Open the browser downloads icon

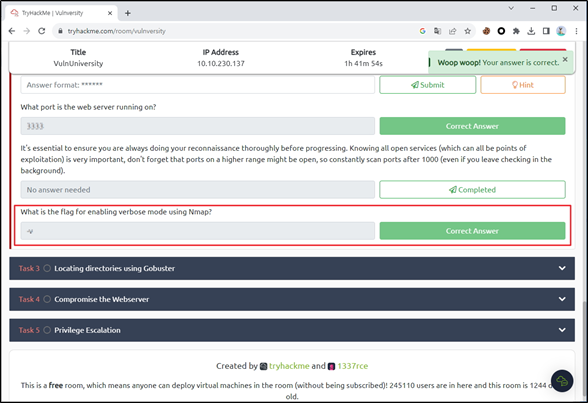(x=531, y=31)
